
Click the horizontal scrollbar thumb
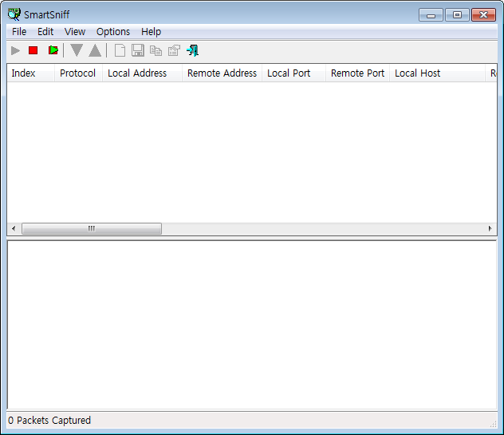click(x=92, y=229)
